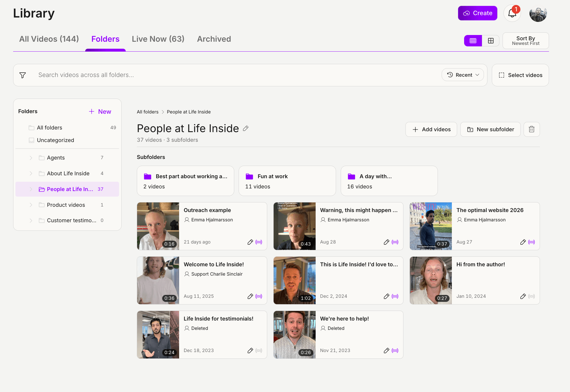This screenshot has height=392, width=570.
Task: Edit Life Inside for testimonials! video
Action: pos(250,351)
